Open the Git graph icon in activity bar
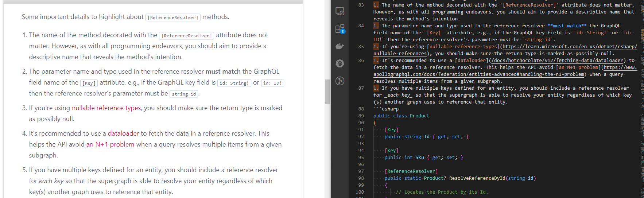644x198 pixels. (340, 81)
